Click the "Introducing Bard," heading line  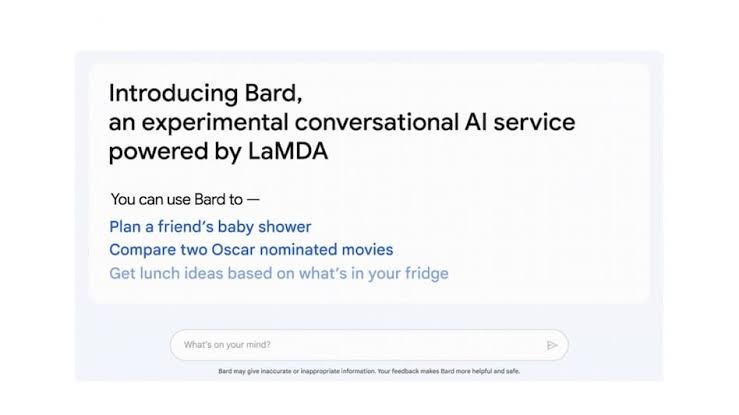(x=205, y=94)
